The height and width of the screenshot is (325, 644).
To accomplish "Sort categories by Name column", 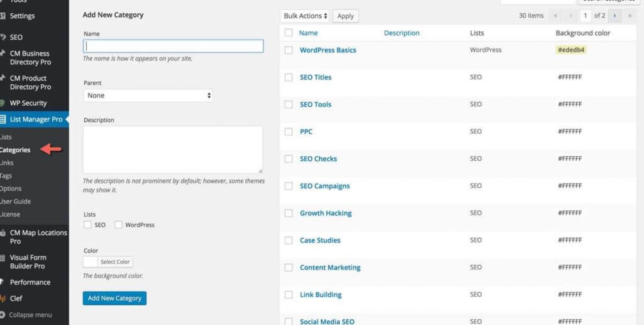I will (308, 33).
